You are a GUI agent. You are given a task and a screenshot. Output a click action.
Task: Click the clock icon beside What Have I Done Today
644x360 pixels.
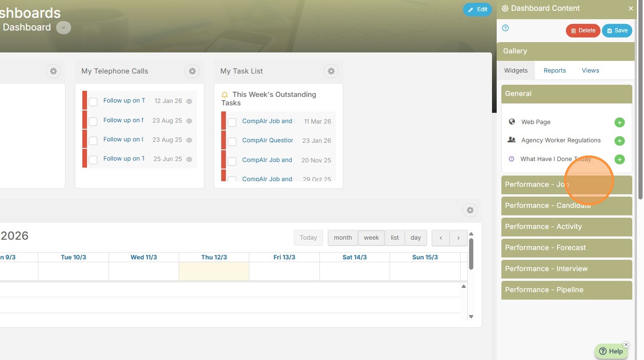(x=511, y=159)
